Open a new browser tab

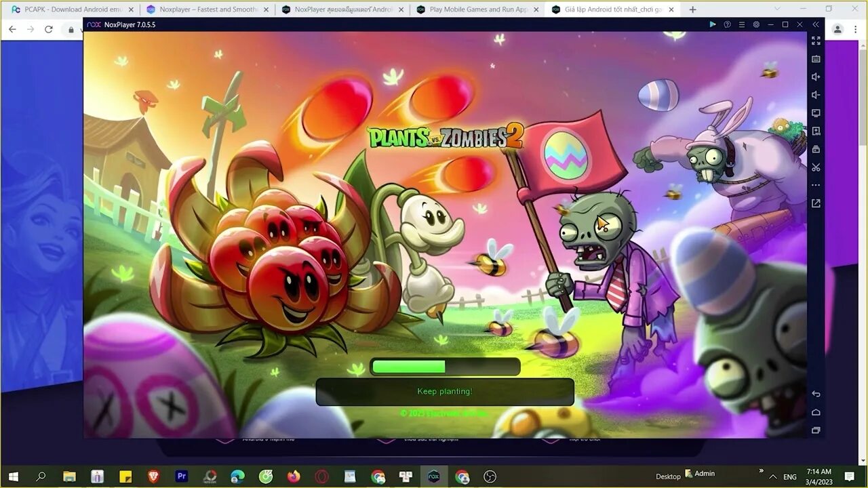[692, 9]
